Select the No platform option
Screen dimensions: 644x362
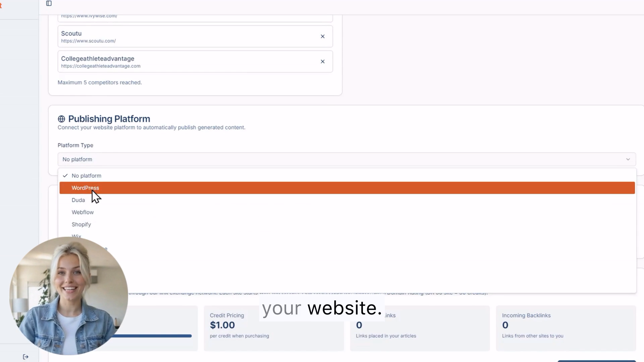86,175
